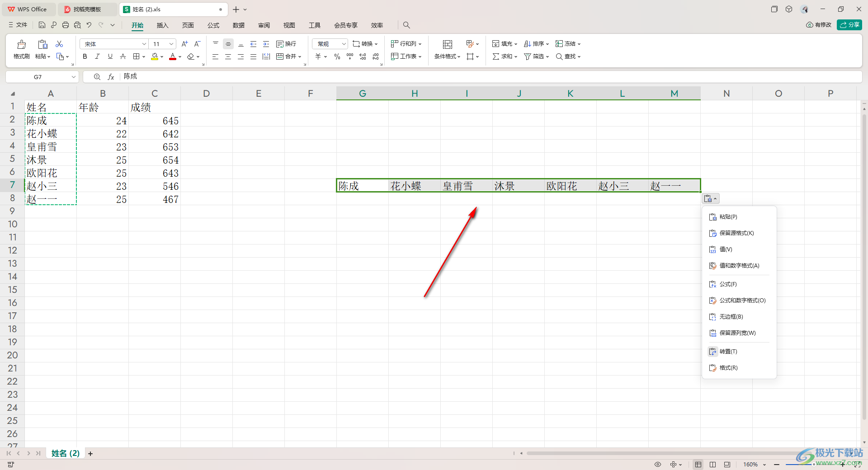This screenshot has height=470, width=868.
Task: Click the decrease decimal places icon
Action: (375, 56)
